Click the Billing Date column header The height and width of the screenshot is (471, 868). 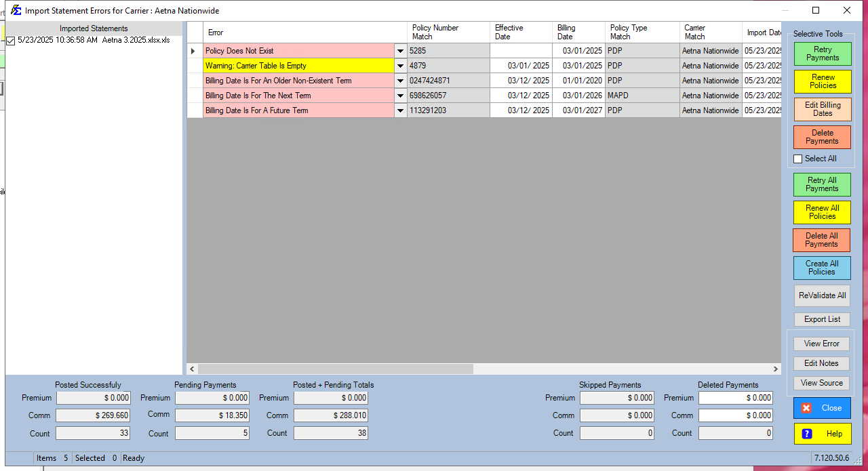(578, 32)
